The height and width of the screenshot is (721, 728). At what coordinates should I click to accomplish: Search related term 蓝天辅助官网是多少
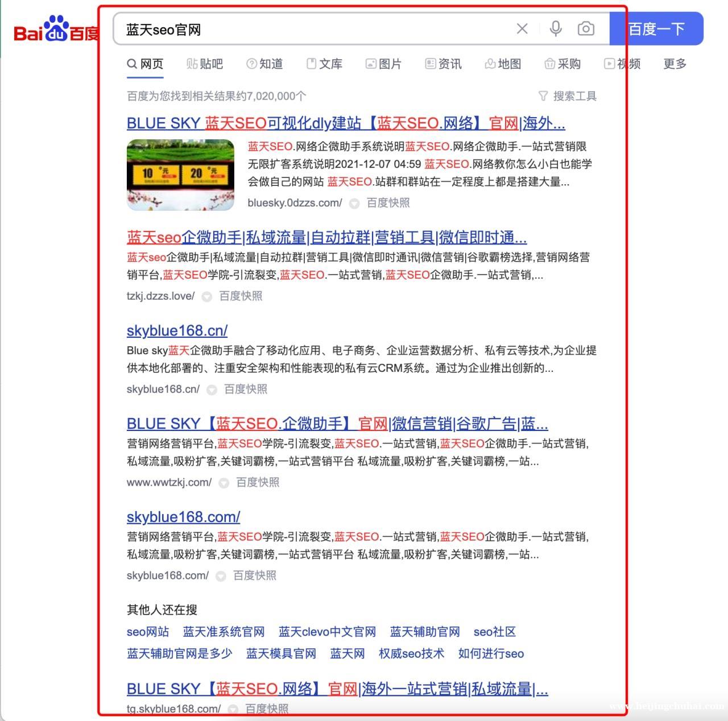[x=179, y=653]
